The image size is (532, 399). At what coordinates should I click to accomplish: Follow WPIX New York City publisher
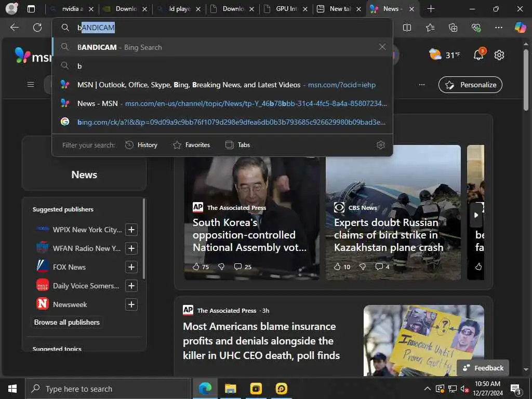pyautogui.click(x=131, y=230)
